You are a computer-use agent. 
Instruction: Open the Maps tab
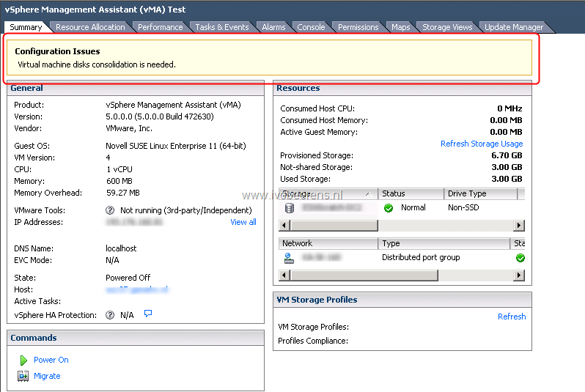point(401,27)
